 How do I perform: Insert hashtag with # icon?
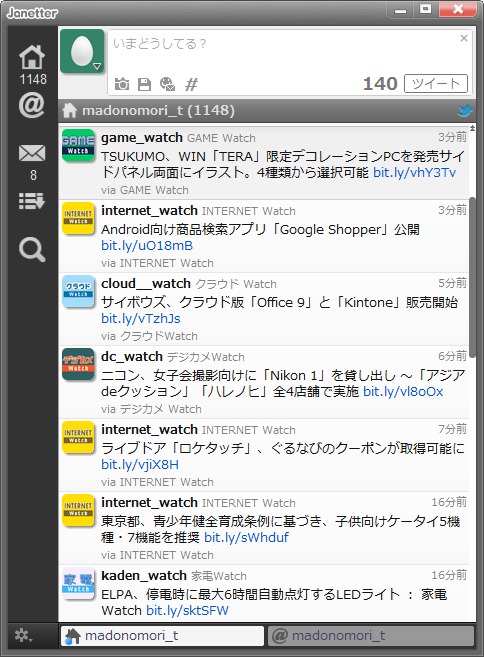tap(192, 84)
